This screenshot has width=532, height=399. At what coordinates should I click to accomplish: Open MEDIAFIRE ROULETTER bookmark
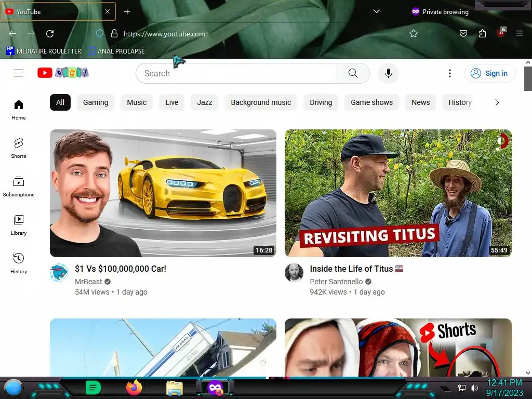tap(44, 51)
